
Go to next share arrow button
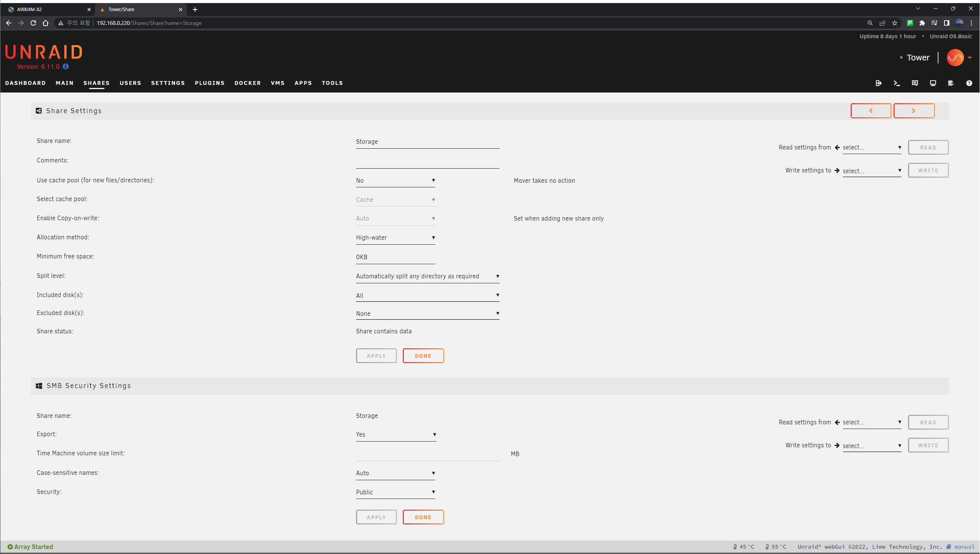pos(913,111)
